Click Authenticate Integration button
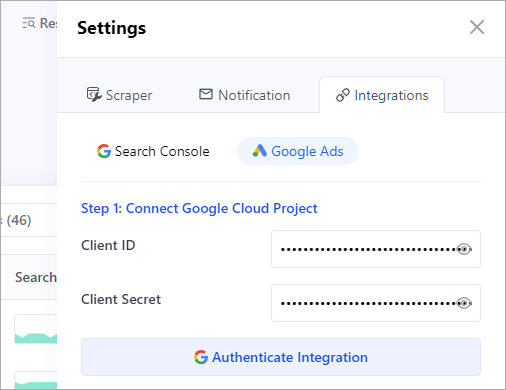The height and width of the screenshot is (390, 506). coord(281,357)
